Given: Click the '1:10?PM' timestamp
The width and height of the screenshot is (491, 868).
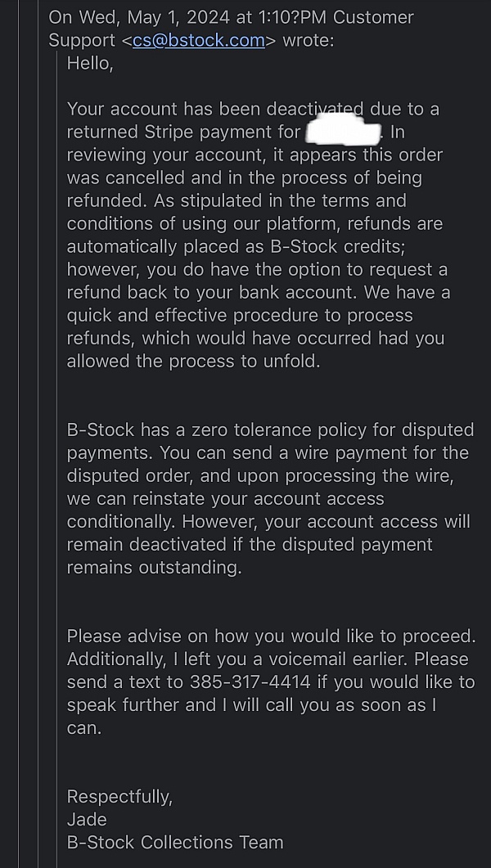Looking at the screenshot, I should [283, 18].
